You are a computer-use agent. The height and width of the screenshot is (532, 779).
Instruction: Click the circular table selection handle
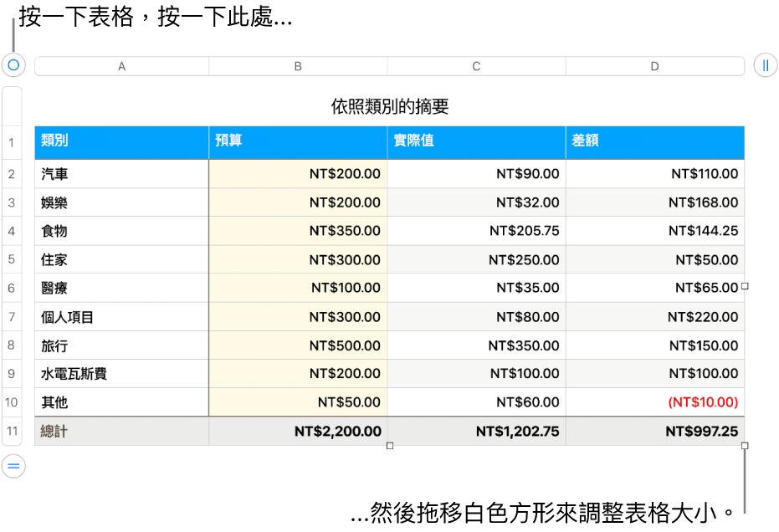(12, 65)
